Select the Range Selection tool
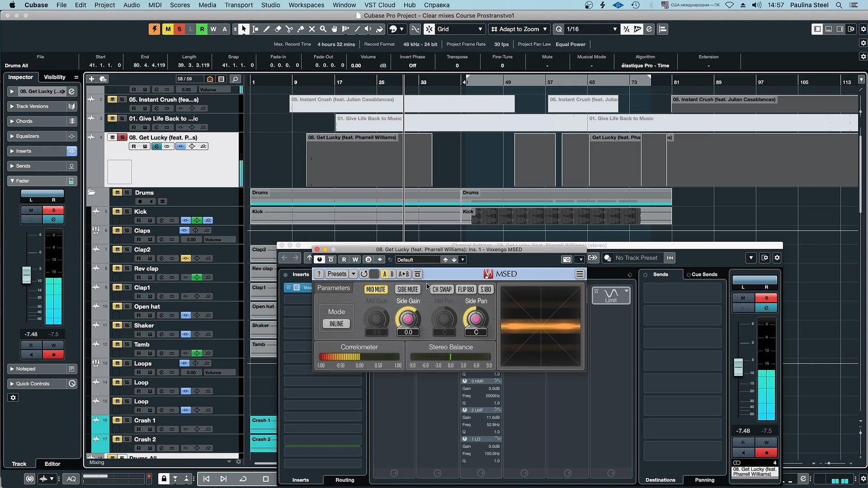Viewport: 868px width, 488px height. click(x=255, y=29)
